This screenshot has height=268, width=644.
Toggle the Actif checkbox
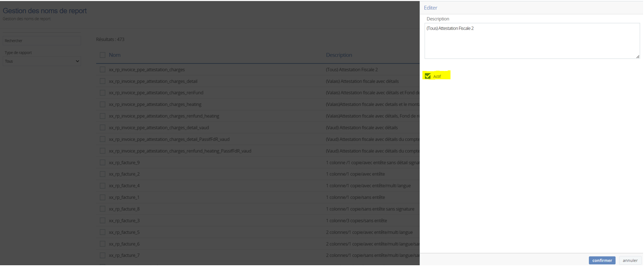click(428, 76)
